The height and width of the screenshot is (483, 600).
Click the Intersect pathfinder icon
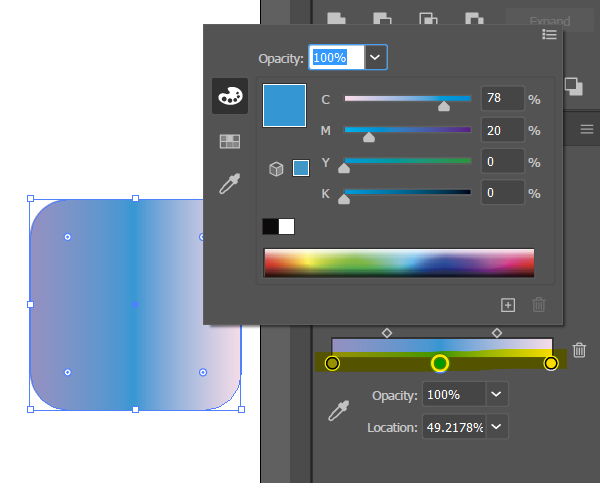[428, 18]
